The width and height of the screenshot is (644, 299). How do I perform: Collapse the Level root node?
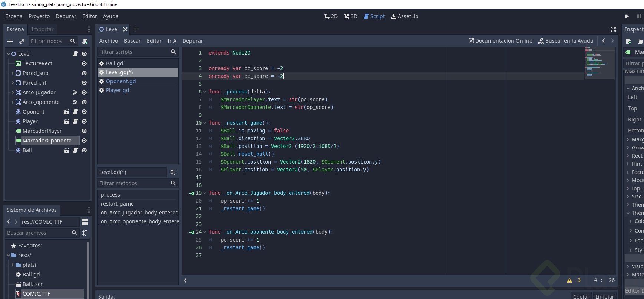coord(9,54)
